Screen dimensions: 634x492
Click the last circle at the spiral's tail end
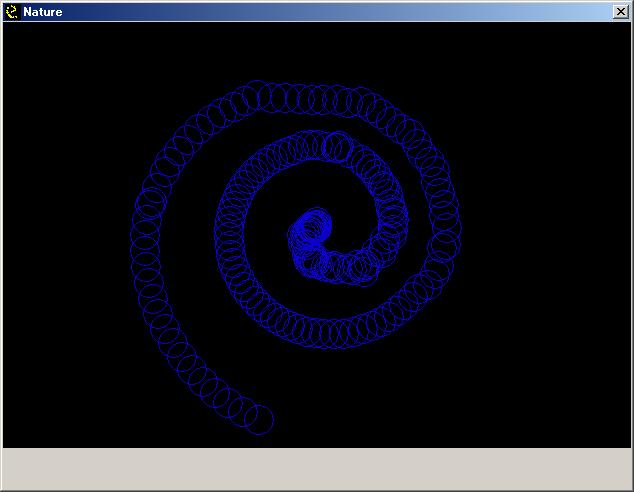(259, 420)
